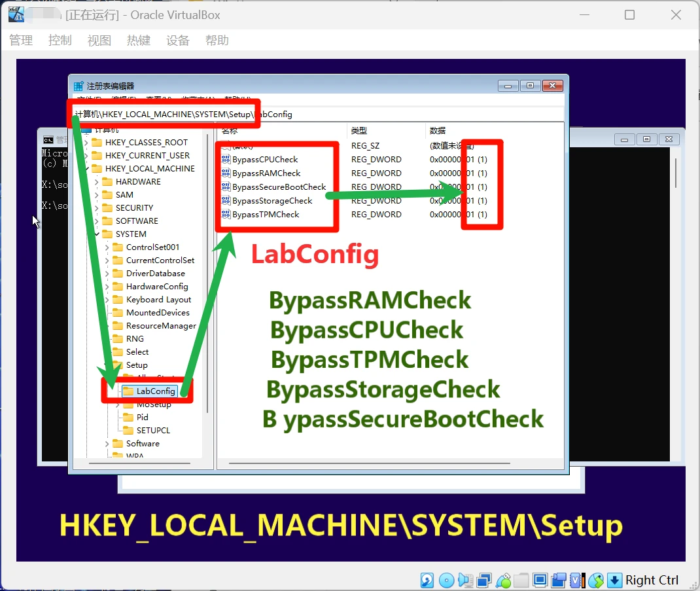Screen dimensions: 700x591
Task: Click the shared folders status icon
Action: (x=521, y=581)
